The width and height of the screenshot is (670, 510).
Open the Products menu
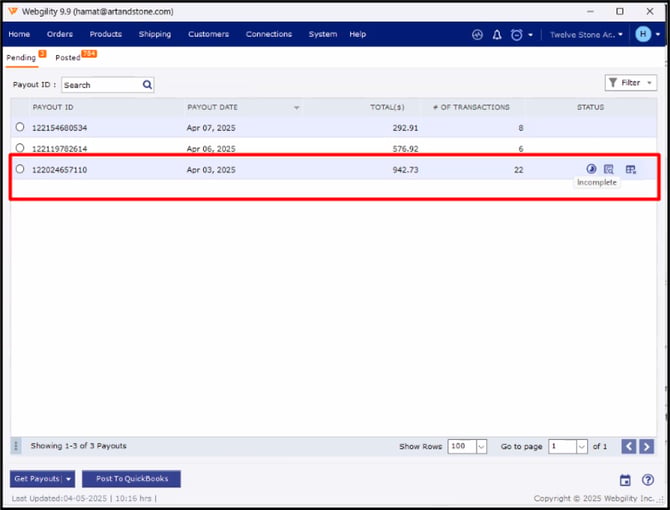point(106,34)
